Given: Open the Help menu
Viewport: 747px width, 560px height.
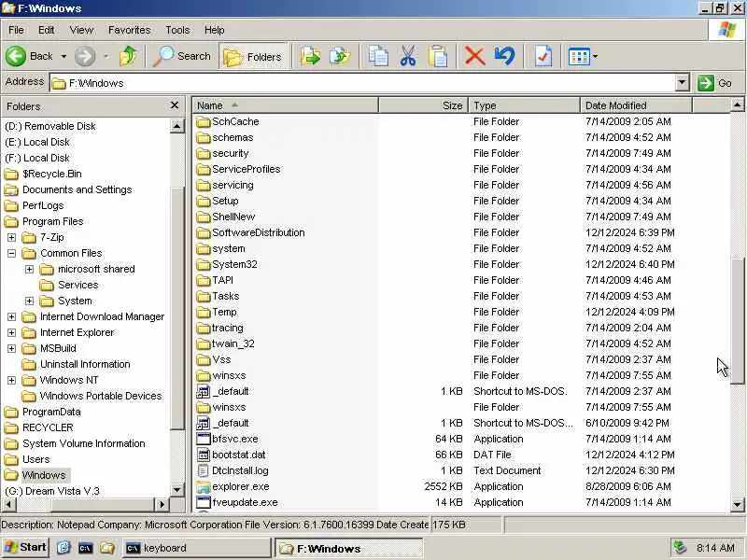Looking at the screenshot, I should tap(215, 30).
